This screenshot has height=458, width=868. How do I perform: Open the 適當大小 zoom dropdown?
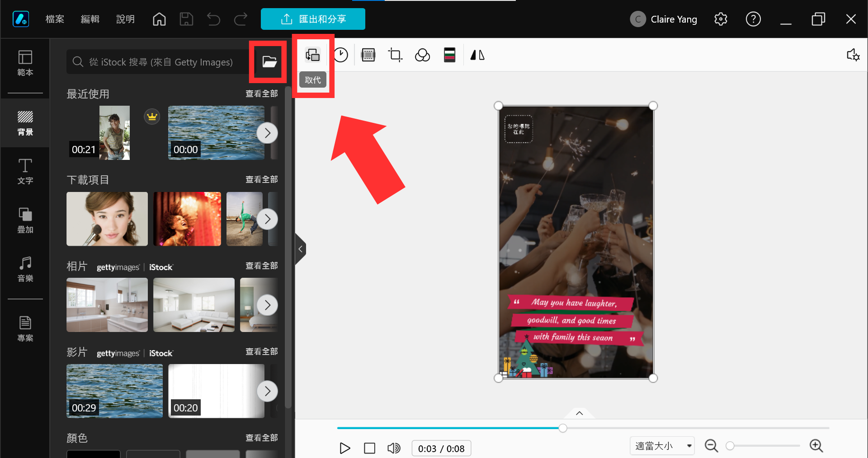click(x=662, y=446)
